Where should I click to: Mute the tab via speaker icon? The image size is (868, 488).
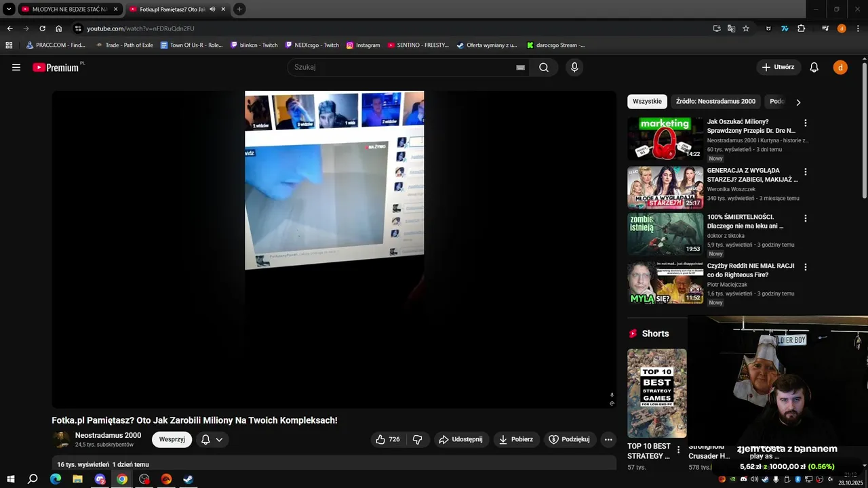(212, 9)
